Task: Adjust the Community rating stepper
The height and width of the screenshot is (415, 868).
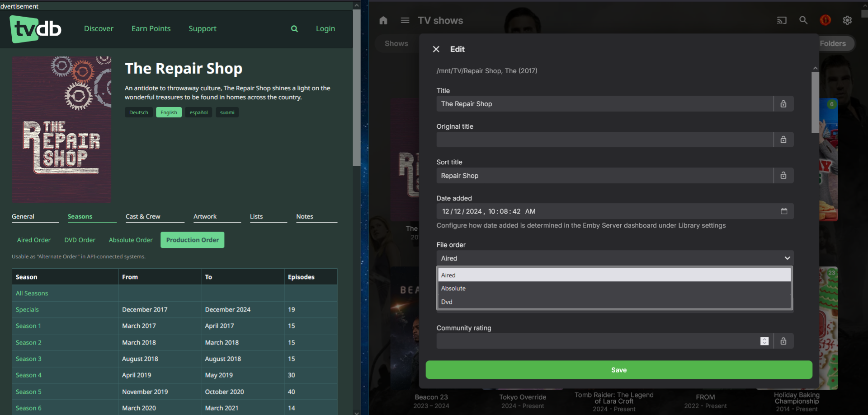Action: pyautogui.click(x=764, y=341)
